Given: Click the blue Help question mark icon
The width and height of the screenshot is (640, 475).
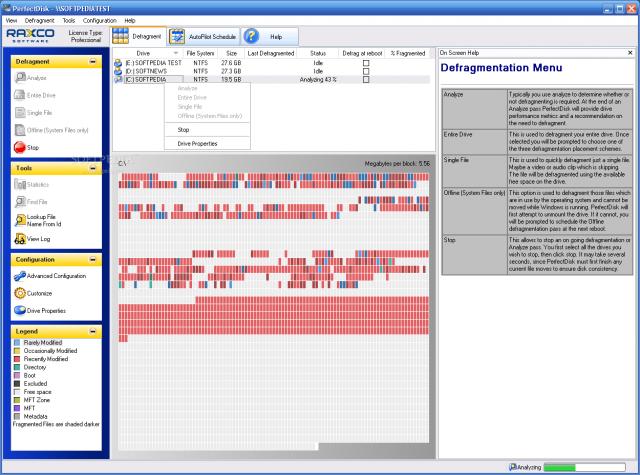Looking at the screenshot, I should click(251, 36).
